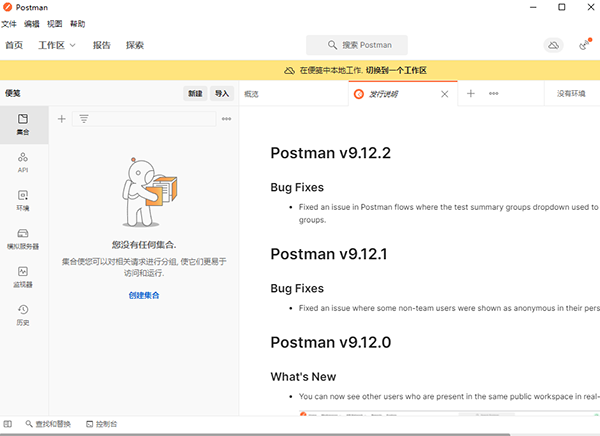Image resolution: width=600 pixels, height=436 pixels.
Task: Click the 创建集合 (Create Collection) link
Action: [x=144, y=295]
